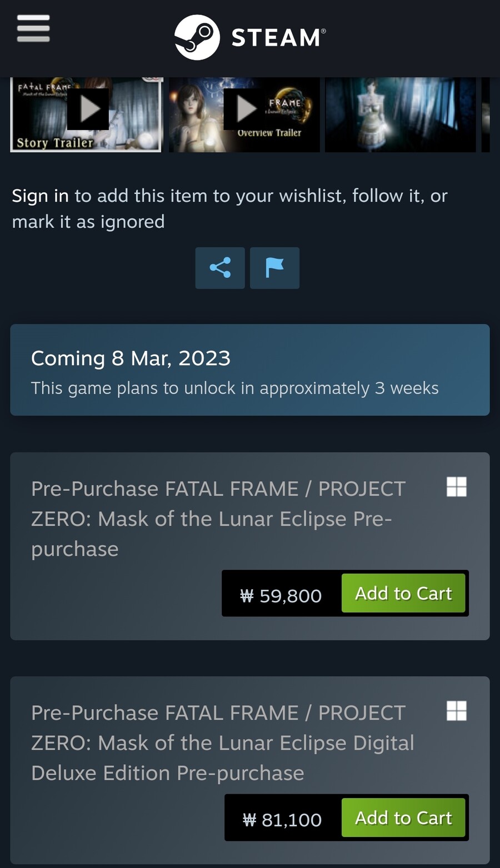
Task: Click the Coming 8 Mar, 2023 banner
Action: pos(249,370)
